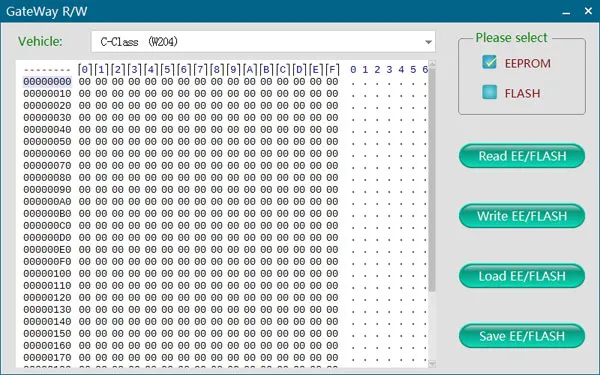Image resolution: width=600 pixels, height=375 pixels.
Task: Check the EEPROM checkbox
Action: 489,62
